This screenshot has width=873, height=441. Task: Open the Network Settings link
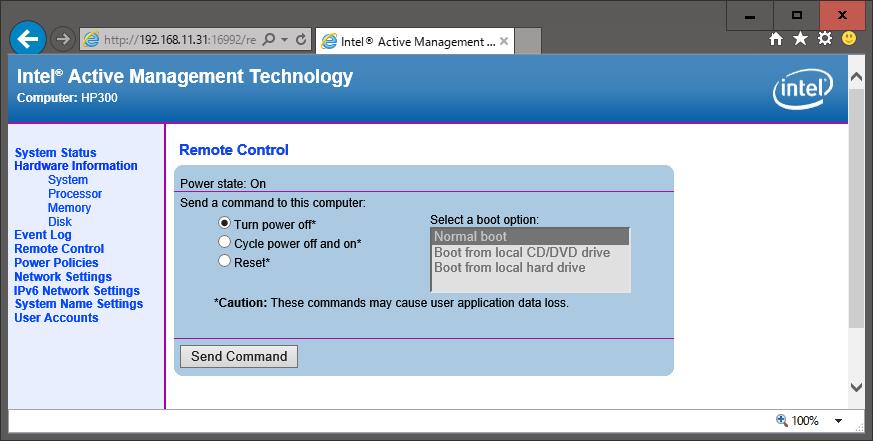pyautogui.click(x=63, y=277)
